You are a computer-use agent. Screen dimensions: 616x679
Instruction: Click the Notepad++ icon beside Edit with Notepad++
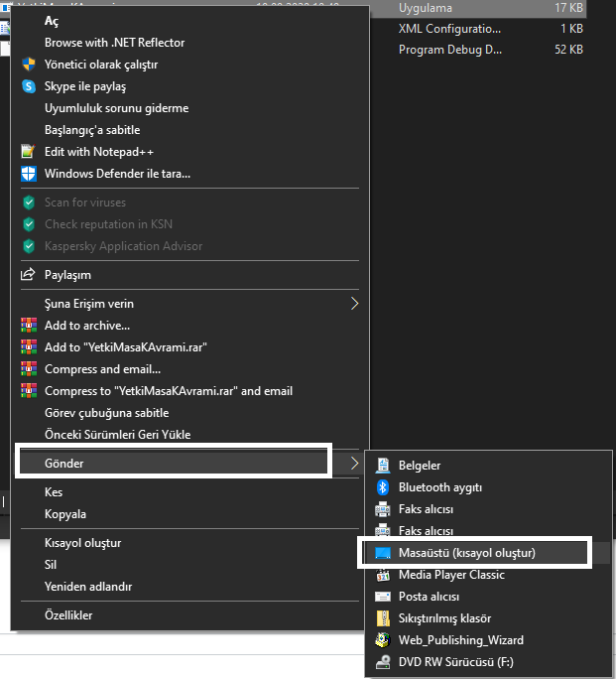tap(28, 152)
